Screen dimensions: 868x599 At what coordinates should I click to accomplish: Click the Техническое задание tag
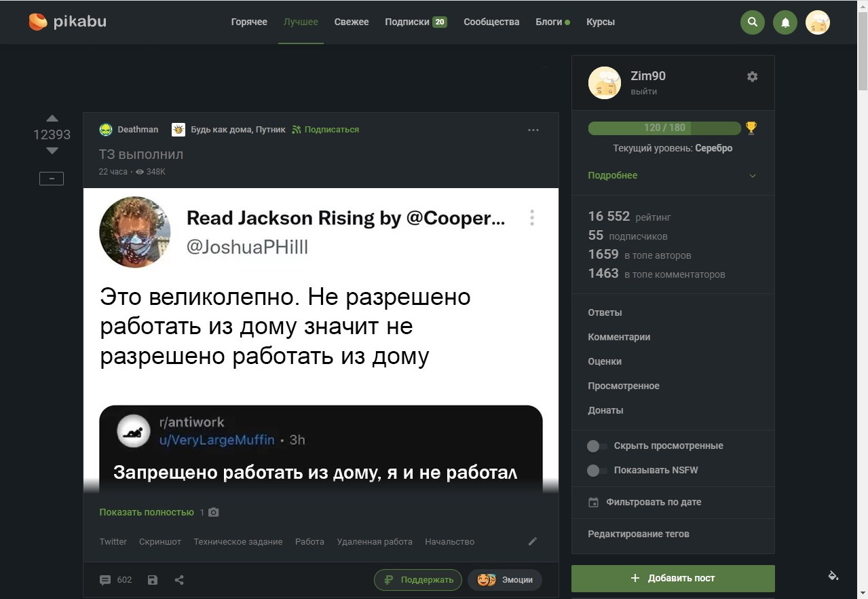[x=238, y=542]
